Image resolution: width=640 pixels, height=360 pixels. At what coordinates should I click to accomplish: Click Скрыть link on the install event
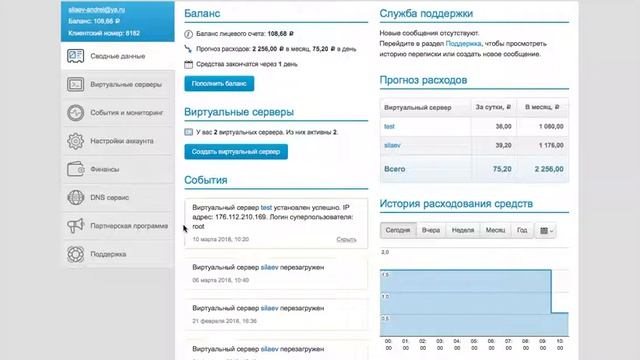click(x=346, y=239)
